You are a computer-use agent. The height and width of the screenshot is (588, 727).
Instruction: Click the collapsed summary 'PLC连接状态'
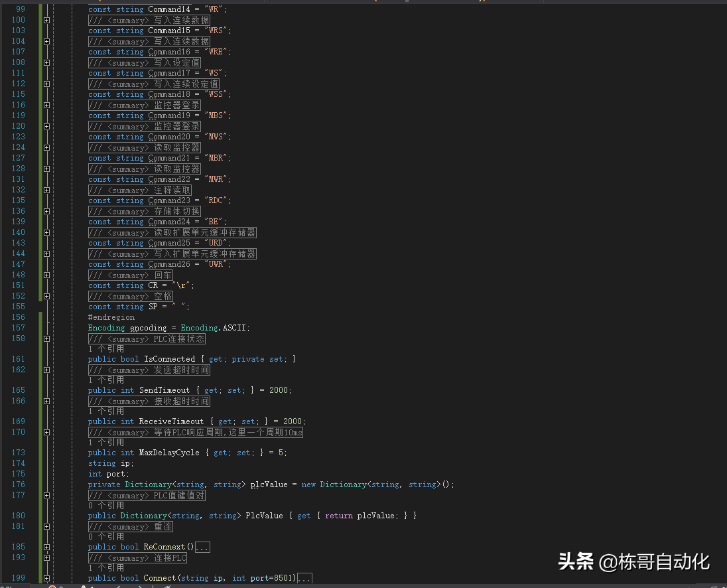coord(147,339)
